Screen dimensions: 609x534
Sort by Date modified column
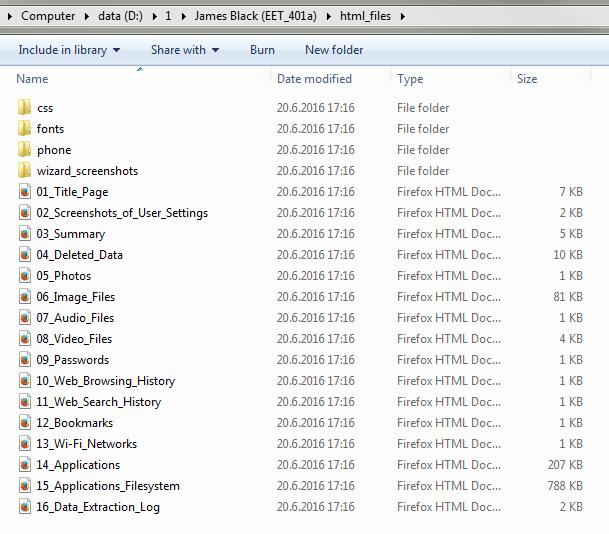click(314, 79)
